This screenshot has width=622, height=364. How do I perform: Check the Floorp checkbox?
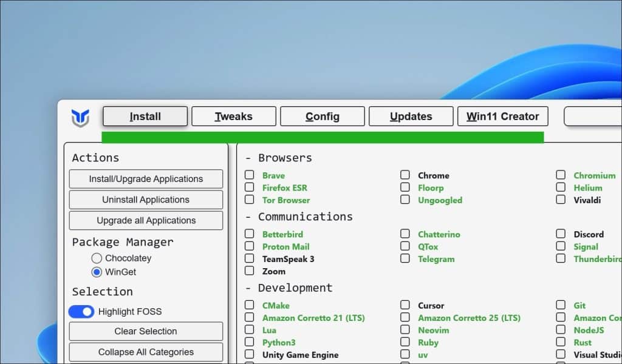pos(405,187)
